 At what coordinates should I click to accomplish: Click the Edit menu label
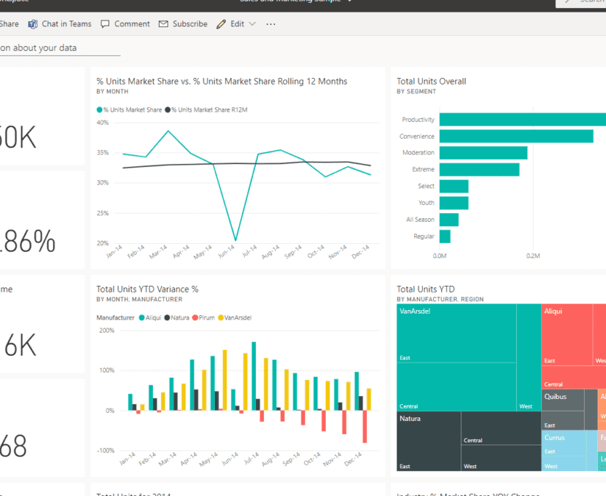(237, 24)
